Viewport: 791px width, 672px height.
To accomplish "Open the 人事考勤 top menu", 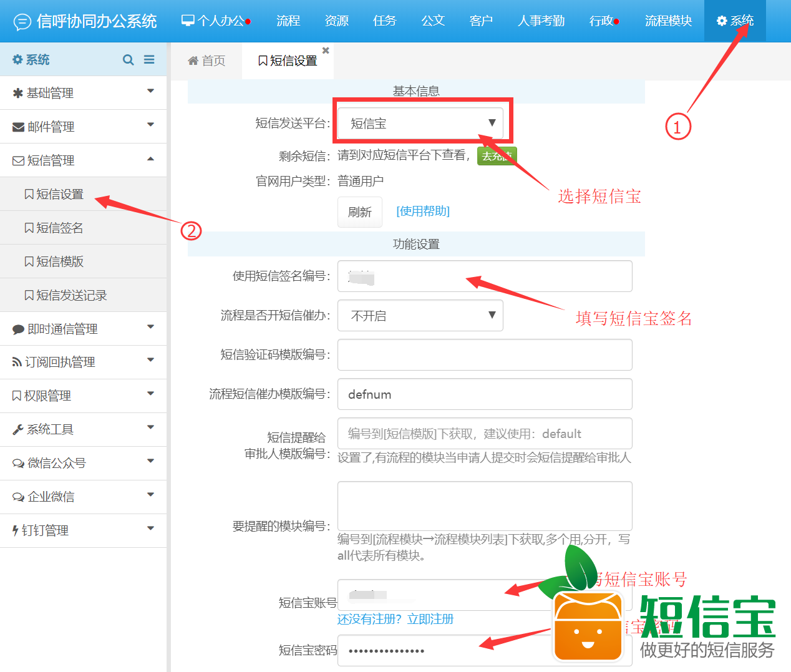I will (x=541, y=21).
